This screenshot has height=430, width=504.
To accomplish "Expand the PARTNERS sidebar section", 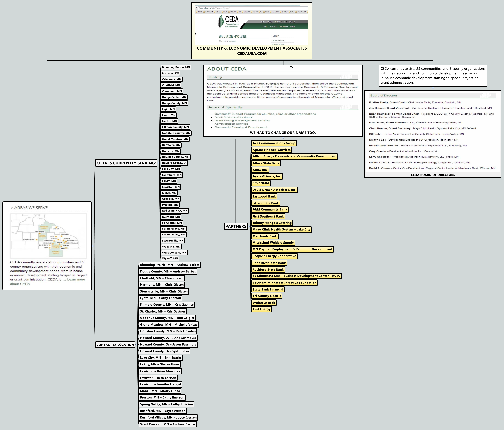I will pos(276,36).
